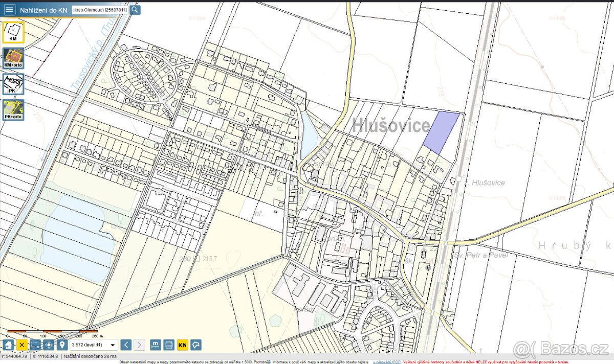Viewport: 614px width, 364px height.
Task: Open the hamburger main menu
Action: 10,10
